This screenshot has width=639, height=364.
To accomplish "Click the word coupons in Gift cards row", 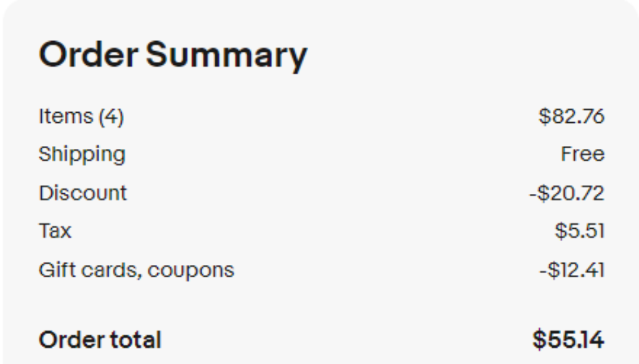I will tap(191, 271).
